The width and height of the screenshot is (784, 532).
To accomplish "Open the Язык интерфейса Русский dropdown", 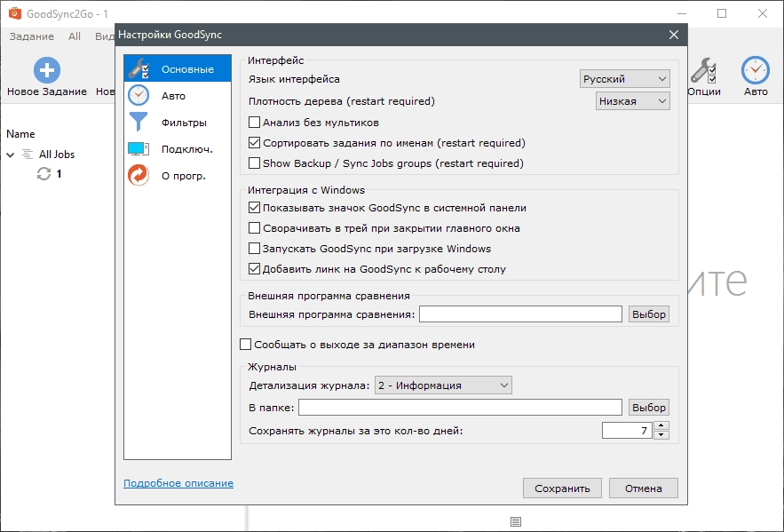I will click(624, 79).
